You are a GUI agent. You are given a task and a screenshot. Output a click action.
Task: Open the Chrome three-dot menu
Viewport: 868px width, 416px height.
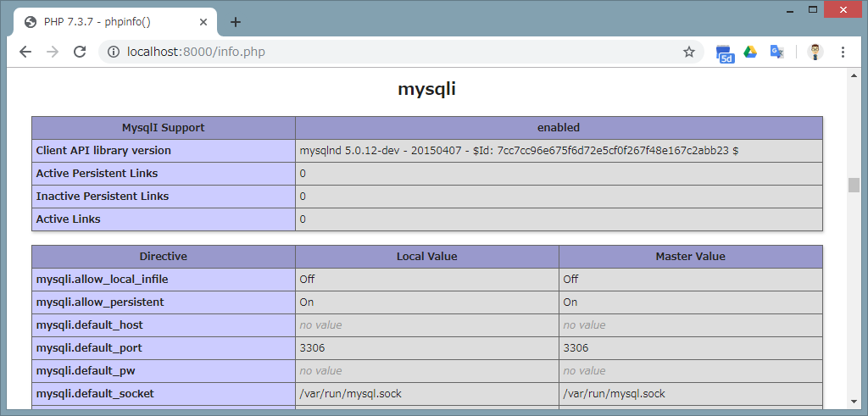tap(843, 52)
